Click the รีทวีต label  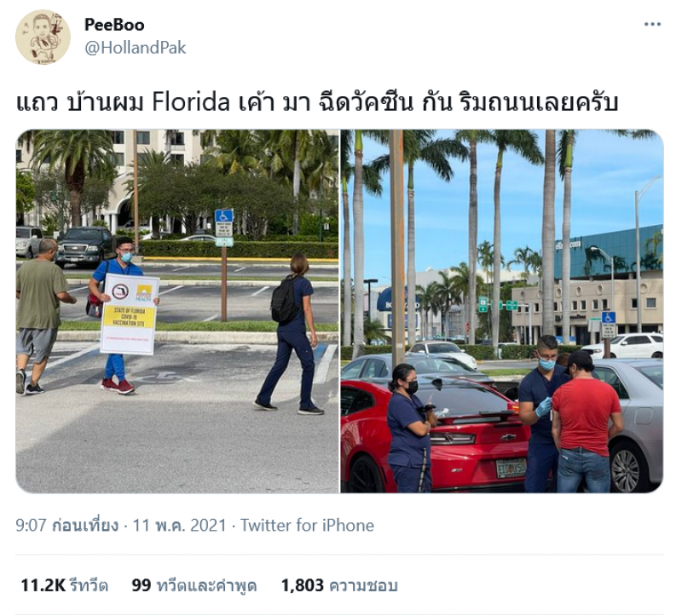[x=89, y=585]
